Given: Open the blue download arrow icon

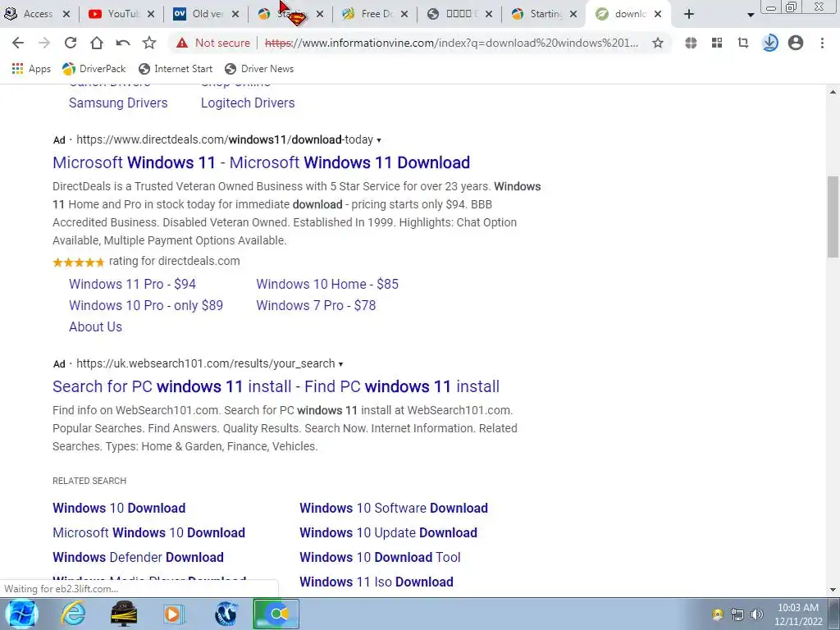Looking at the screenshot, I should pos(769,43).
